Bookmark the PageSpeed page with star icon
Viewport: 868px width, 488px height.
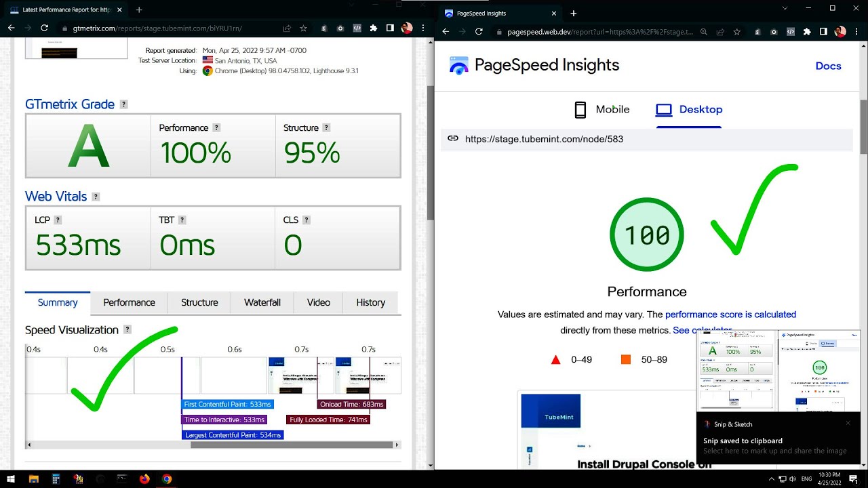[736, 32]
